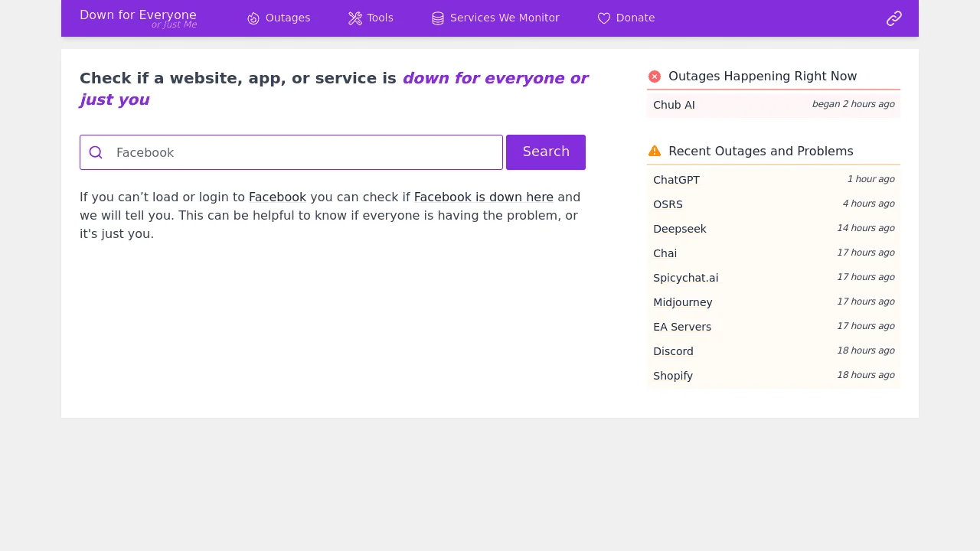The image size is (980, 551).
Task: Select the OSRS outage entry
Action: (x=668, y=204)
